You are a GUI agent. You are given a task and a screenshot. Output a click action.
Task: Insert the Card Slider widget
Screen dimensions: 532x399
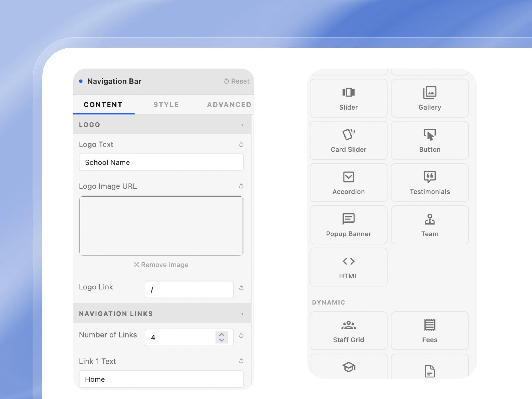point(348,141)
